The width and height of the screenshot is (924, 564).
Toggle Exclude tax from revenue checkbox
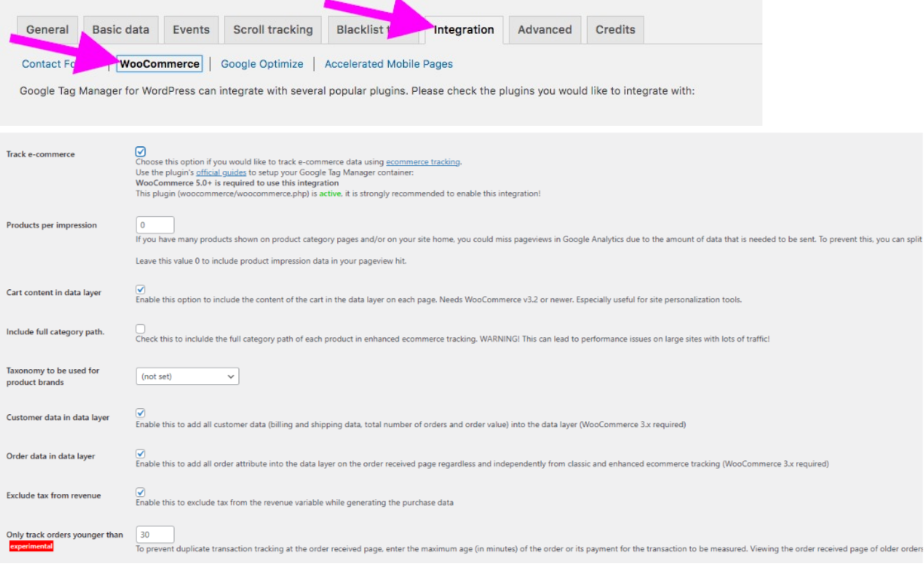point(141,492)
